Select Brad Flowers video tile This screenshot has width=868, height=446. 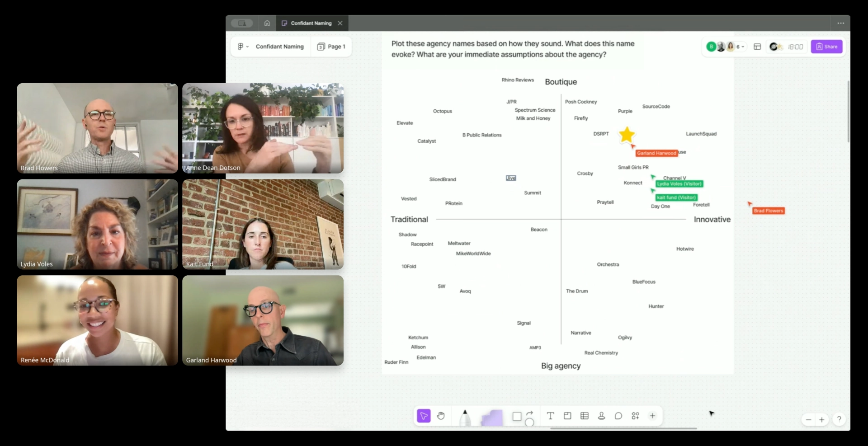(98, 128)
